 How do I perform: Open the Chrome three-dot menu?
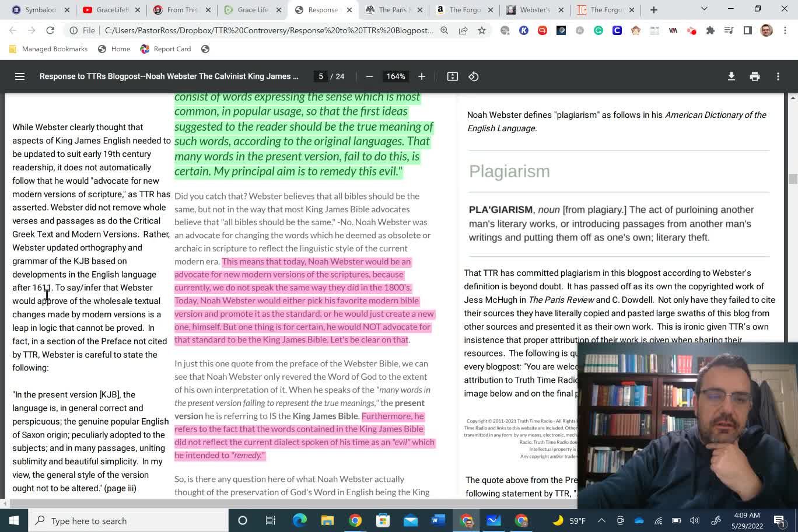tap(785, 30)
